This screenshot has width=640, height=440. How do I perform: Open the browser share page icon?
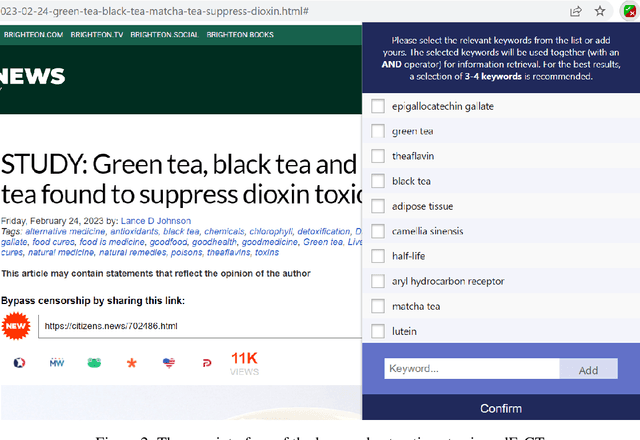tap(576, 11)
